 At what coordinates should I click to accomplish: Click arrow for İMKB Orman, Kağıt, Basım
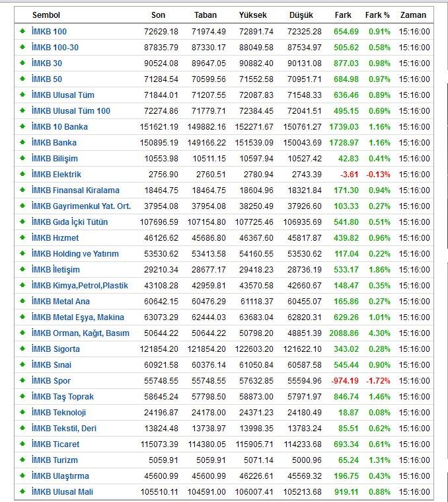(22, 333)
